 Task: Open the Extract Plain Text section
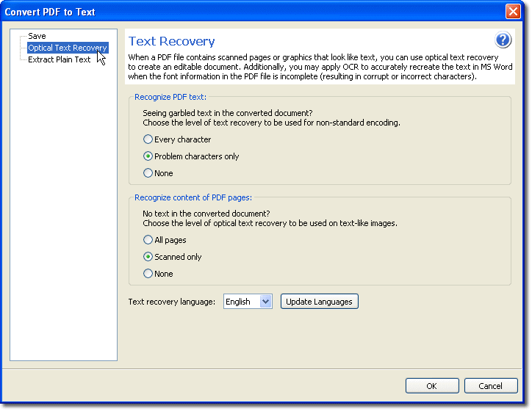[x=59, y=59]
